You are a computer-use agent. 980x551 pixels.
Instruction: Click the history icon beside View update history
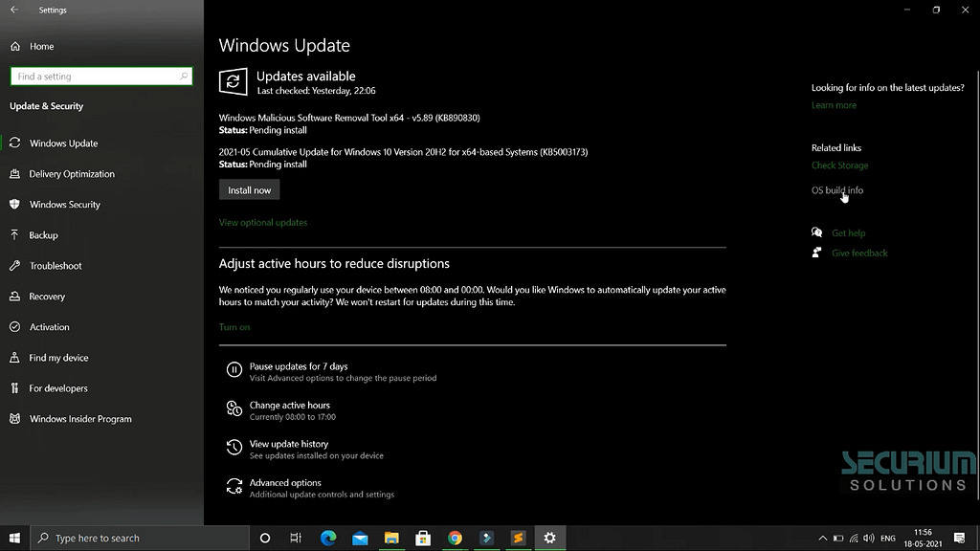pos(234,448)
